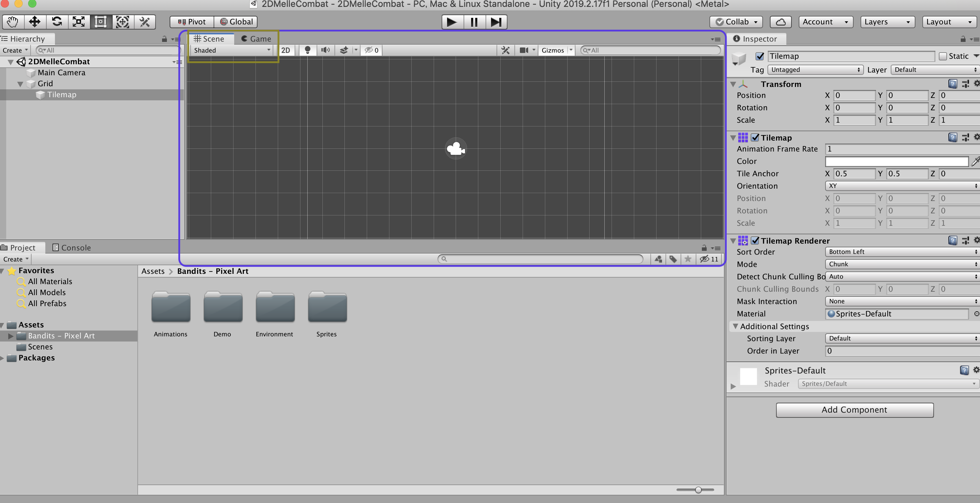Disable the Tilemap Renderer component checkbox
Viewport: 980px width, 503px height.
755,241
